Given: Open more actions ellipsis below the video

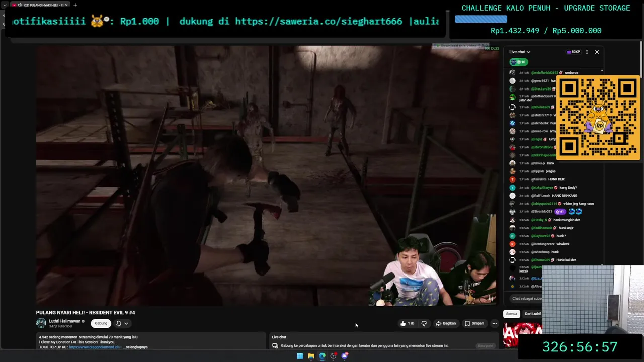Looking at the screenshot, I should click(x=495, y=324).
